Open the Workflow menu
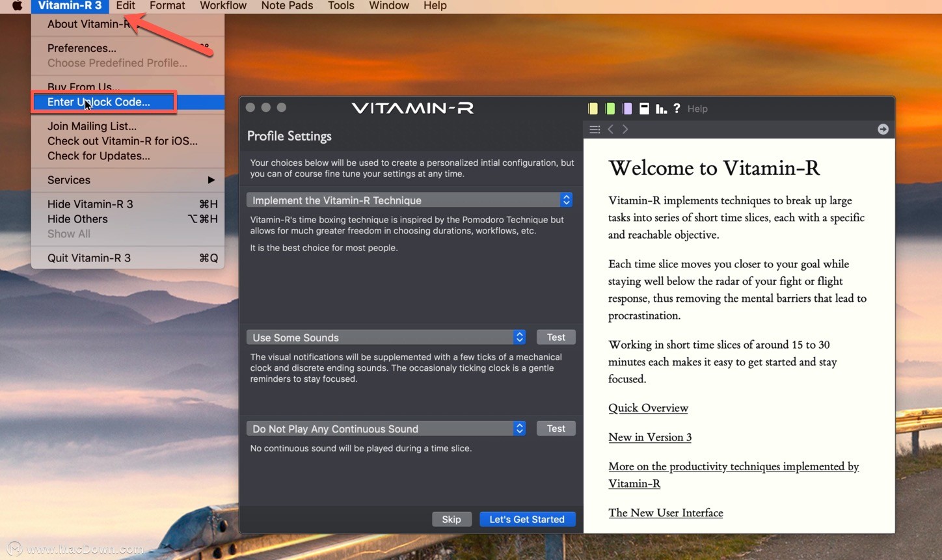The height and width of the screenshot is (560, 942). (223, 6)
